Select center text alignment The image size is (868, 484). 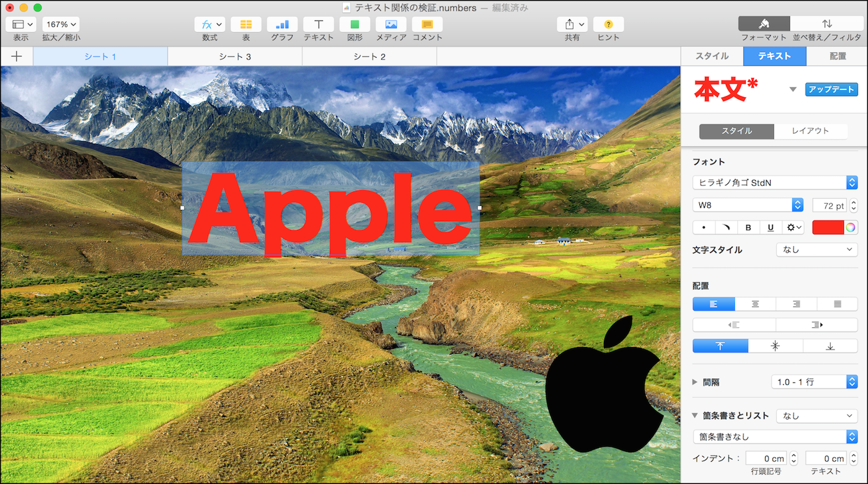click(755, 304)
